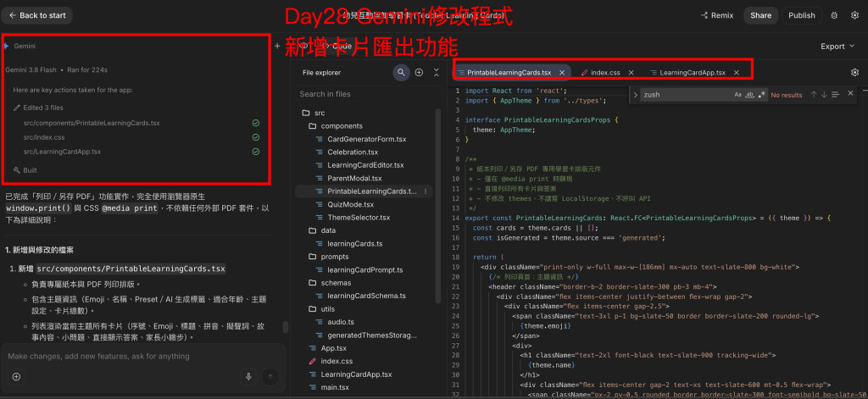Viewport: 868px width, 399px height.
Task: Open learningCardSchema.ts file
Action: 365,296
